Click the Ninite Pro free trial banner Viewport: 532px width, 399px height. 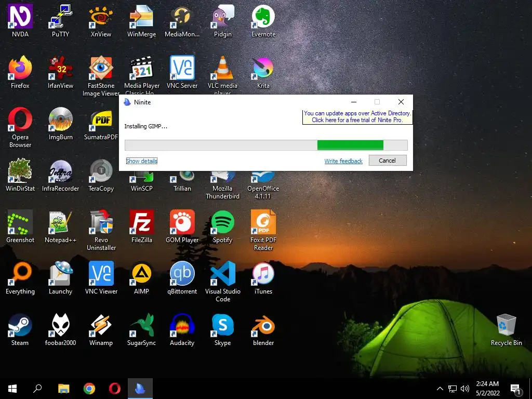357,117
